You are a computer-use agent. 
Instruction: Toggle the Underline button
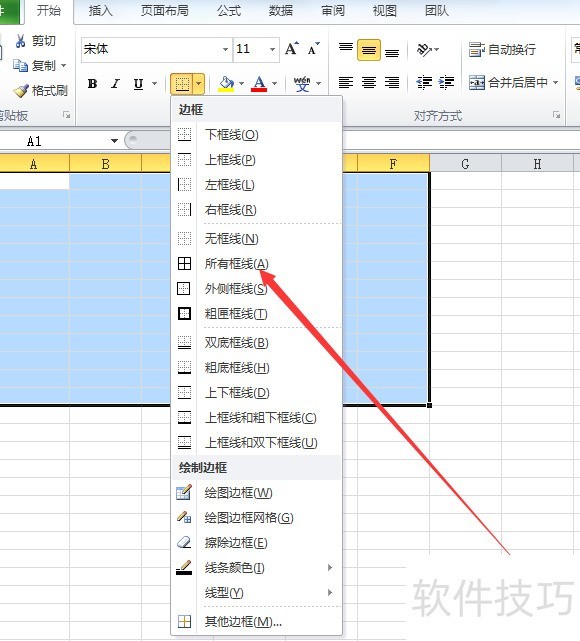(x=139, y=83)
